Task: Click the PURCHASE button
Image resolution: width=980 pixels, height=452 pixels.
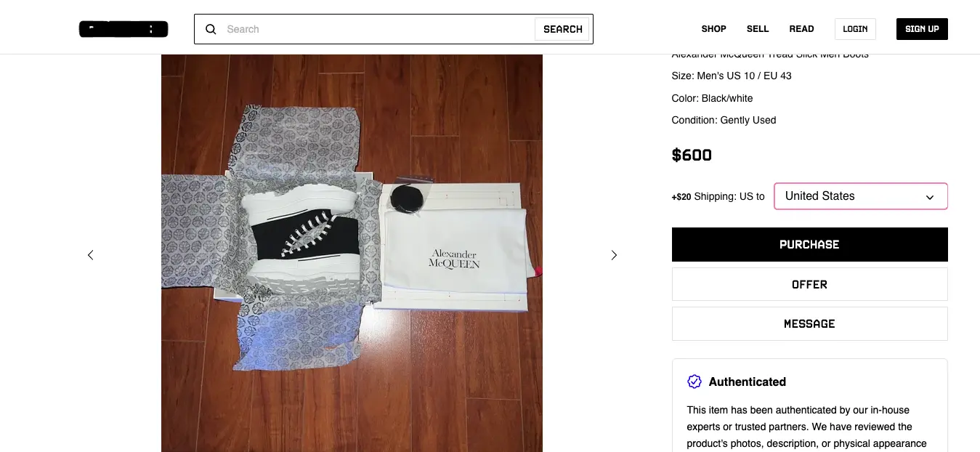Action: tap(809, 244)
